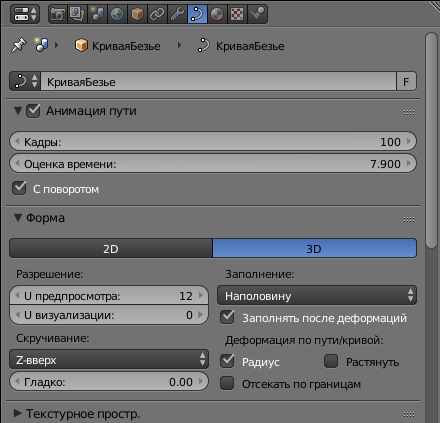Disable the Анимация пути checkbox

(33, 111)
